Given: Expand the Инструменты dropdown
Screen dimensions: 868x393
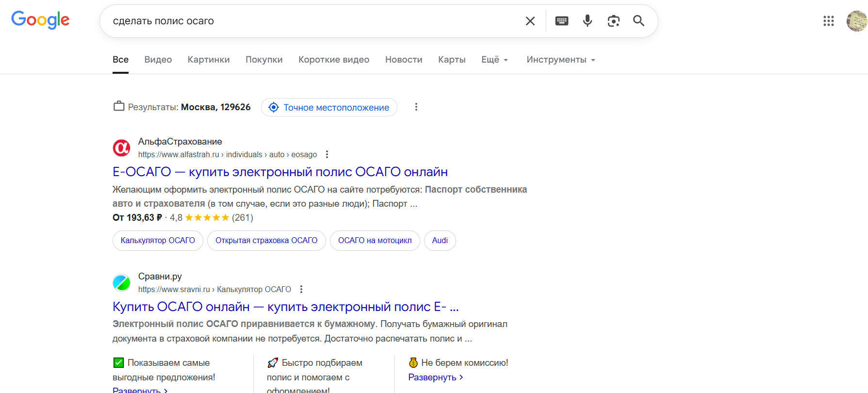Looking at the screenshot, I should (560, 60).
